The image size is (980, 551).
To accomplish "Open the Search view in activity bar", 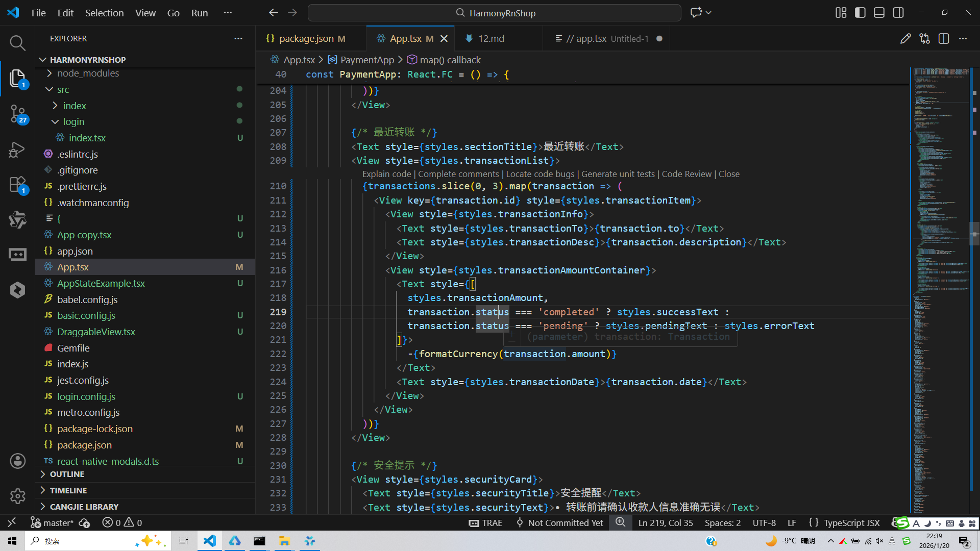I will click(17, 43).
